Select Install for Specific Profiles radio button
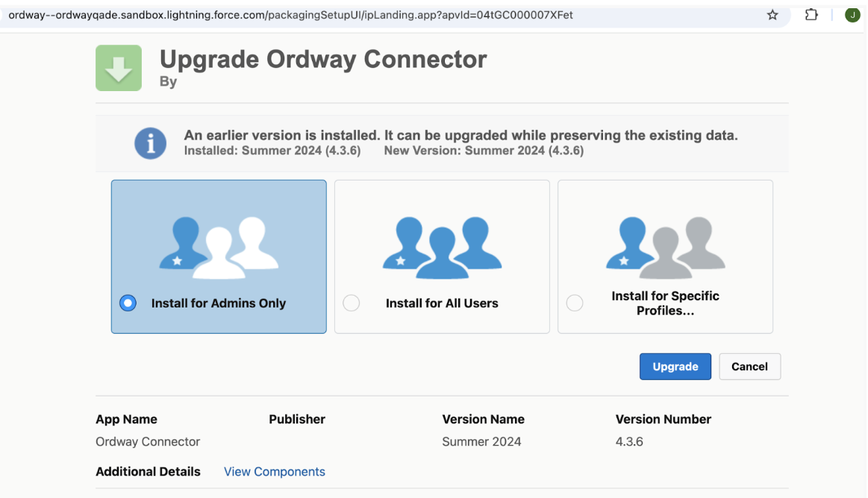 [x=575, y=303]
